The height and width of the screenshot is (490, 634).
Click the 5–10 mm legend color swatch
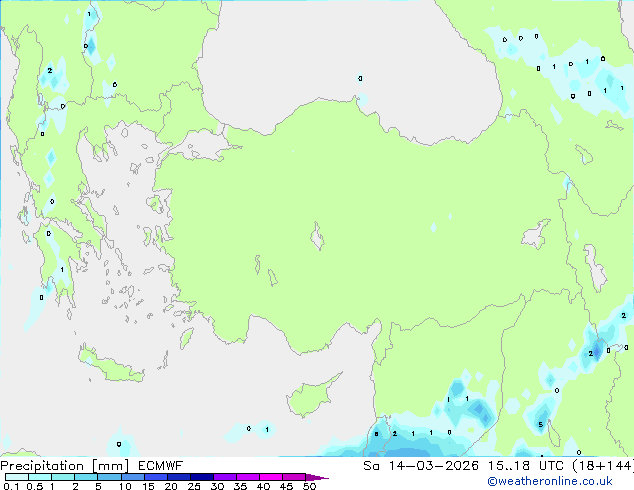point(110,477)
